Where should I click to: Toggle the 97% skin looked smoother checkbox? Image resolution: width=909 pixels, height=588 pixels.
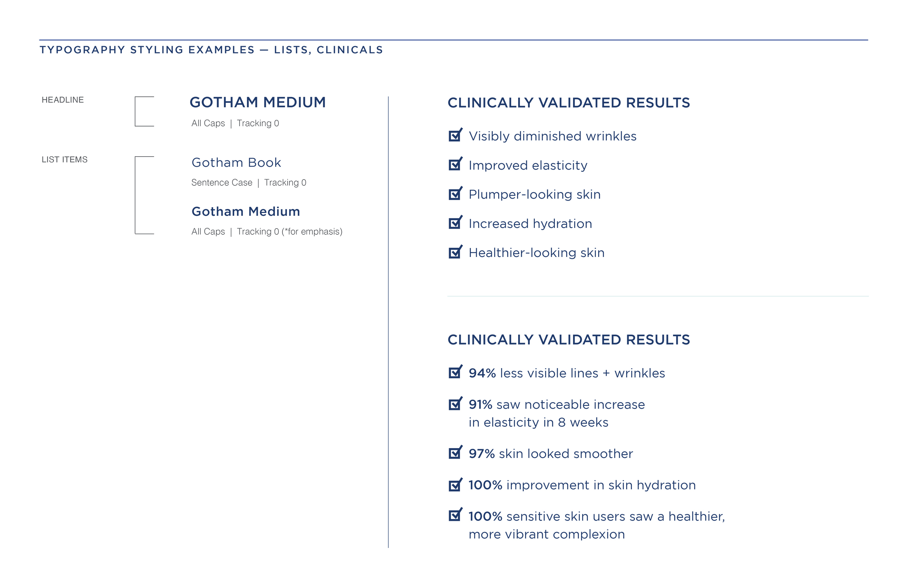pos(454,453)
